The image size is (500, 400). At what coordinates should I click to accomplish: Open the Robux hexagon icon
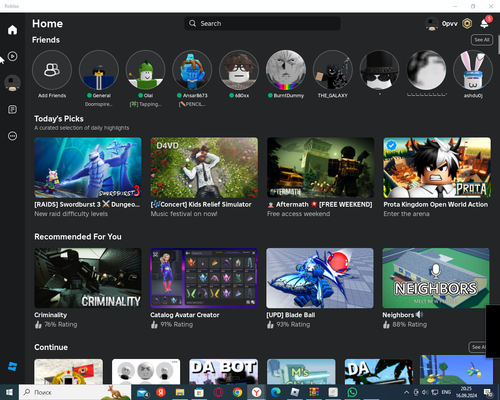467,23
